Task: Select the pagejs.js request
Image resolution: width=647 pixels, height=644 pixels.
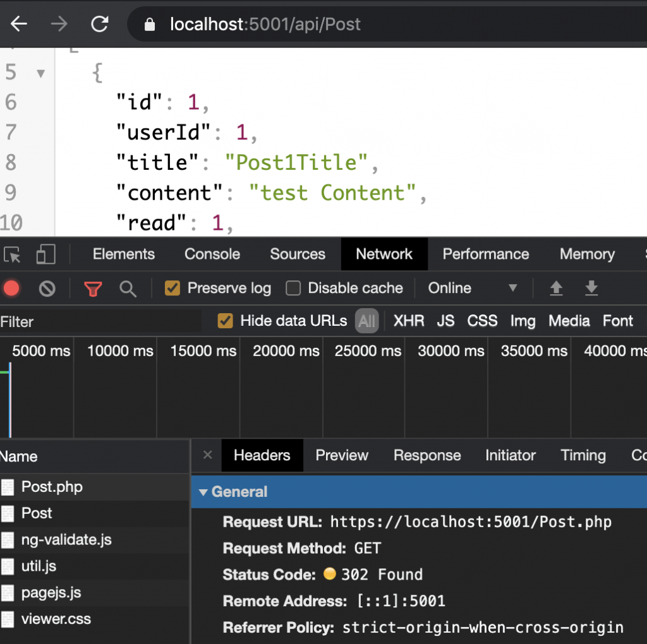Action: tap(95, 592)
